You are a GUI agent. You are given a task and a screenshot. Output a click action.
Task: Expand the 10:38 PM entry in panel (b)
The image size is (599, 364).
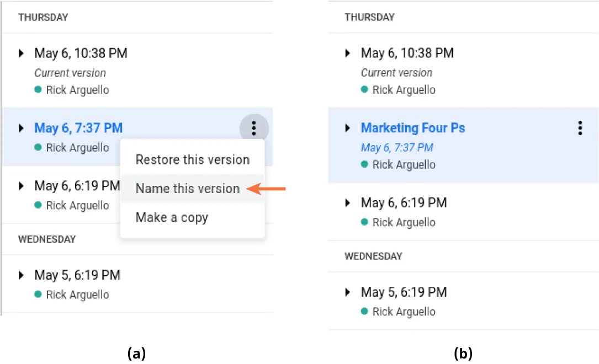(x=347, y=53)
